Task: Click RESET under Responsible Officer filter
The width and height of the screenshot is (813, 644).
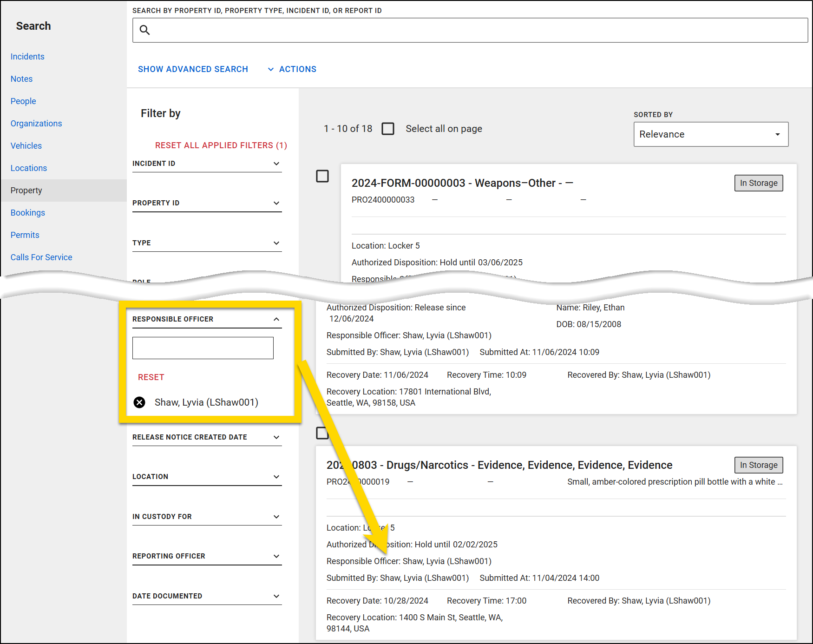Action: coord(151,377)
